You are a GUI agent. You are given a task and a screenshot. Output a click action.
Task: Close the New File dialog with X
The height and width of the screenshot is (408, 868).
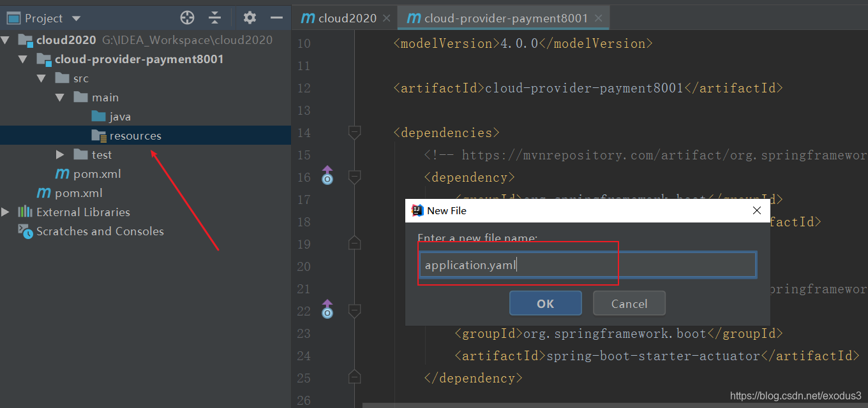point(757,210)
